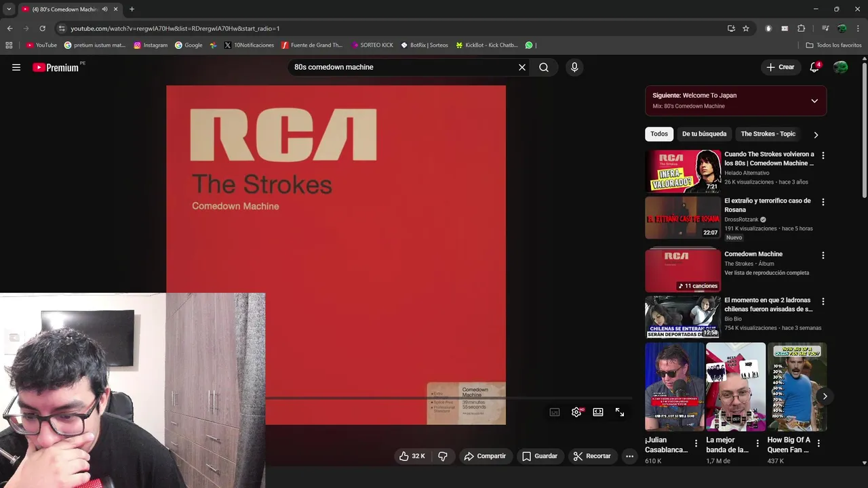Image resolution: width=868 pixels, height=488 pixels.
Task: Select the De tu búsqueda chip
Action: (704, 134)
